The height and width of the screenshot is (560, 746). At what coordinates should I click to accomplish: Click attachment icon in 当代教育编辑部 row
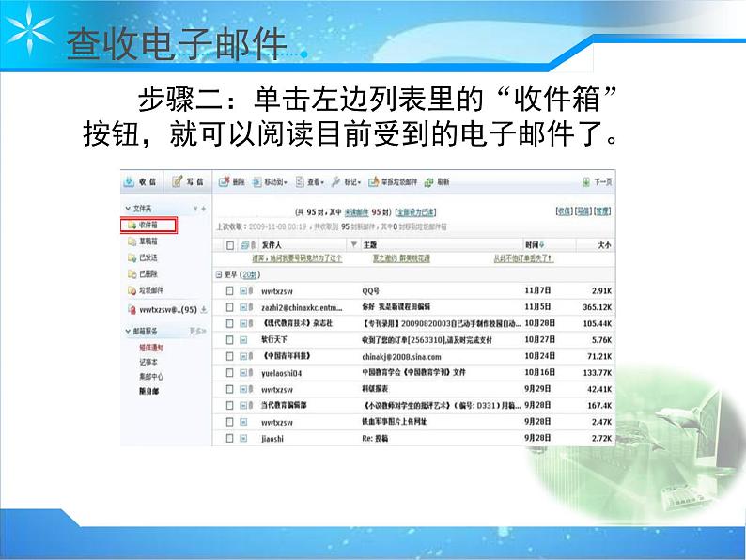pos(251,405)
